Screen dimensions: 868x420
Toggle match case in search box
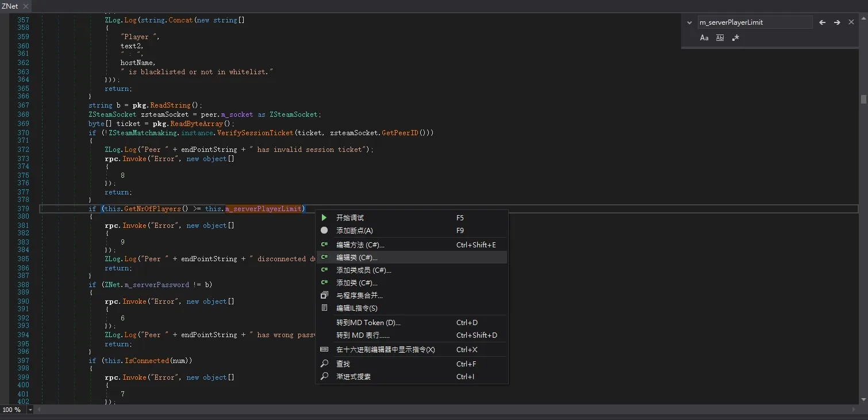pos(704,37)
